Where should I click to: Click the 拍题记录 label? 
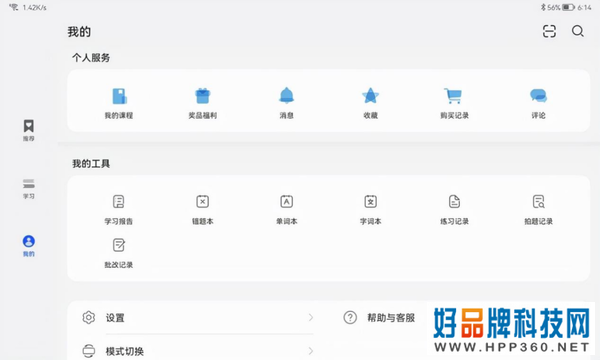[538, 222]
